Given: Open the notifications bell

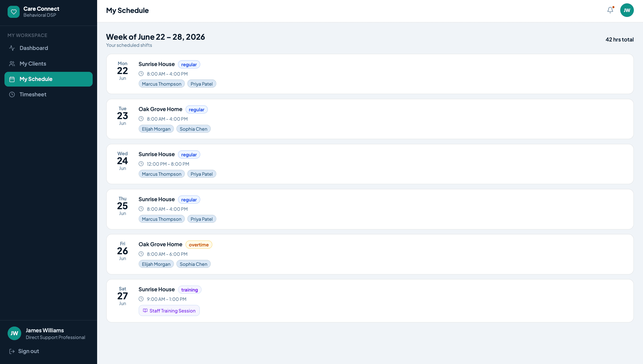Looking at the screenshot, I should (x=610, y=10).
